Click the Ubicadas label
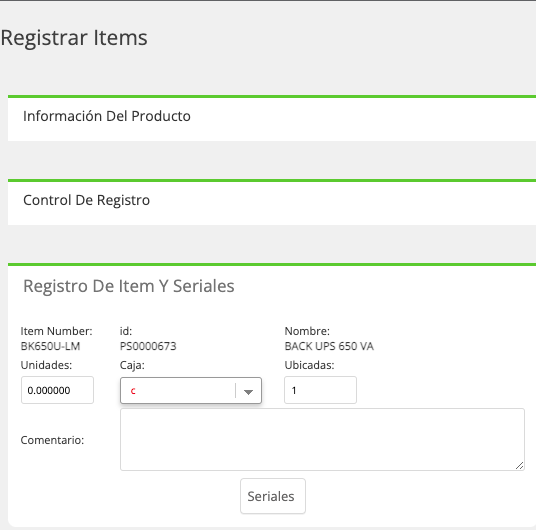This screenshot has width=536, height=530. 309,365
